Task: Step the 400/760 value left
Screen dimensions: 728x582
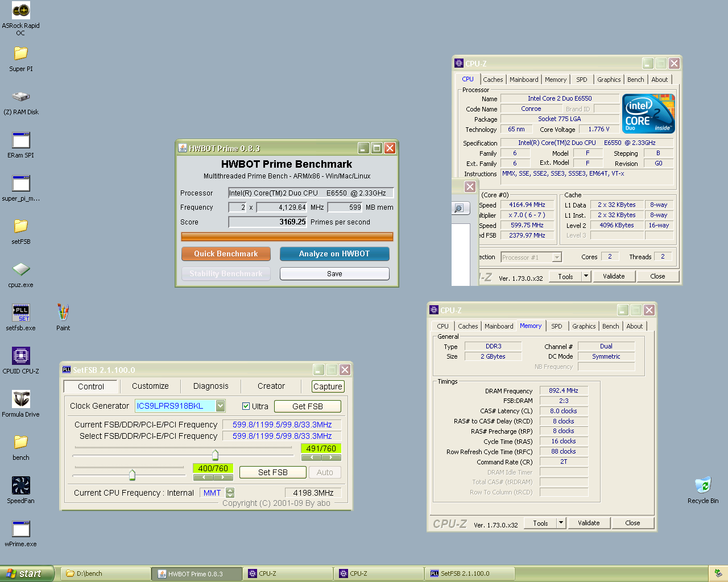Action: point(203,477)
